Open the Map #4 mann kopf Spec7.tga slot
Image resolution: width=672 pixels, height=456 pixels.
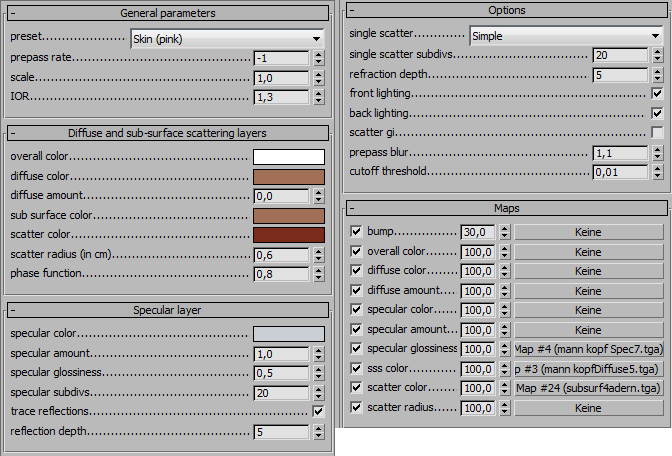click(588, 349)
